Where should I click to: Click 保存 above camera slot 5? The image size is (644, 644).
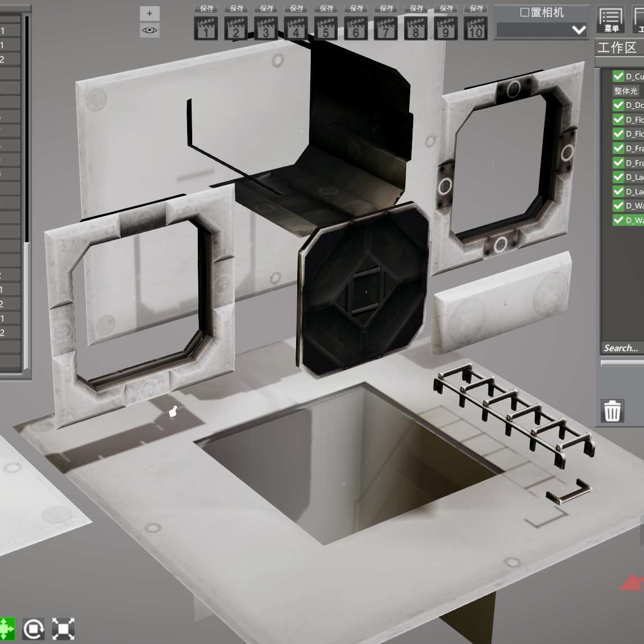[326, 8]
